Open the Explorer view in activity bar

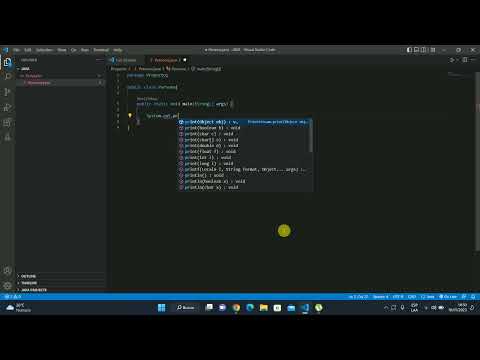[8, 63]
